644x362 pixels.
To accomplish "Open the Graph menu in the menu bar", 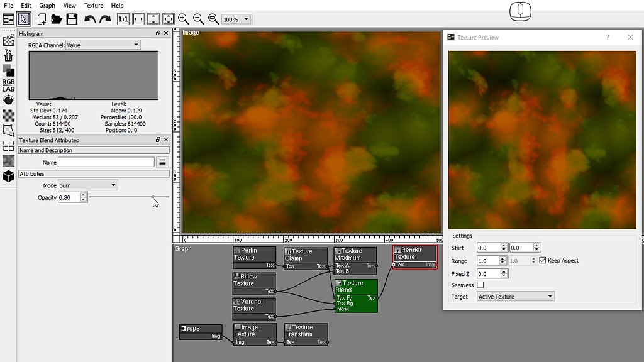I will click(47, 5).
